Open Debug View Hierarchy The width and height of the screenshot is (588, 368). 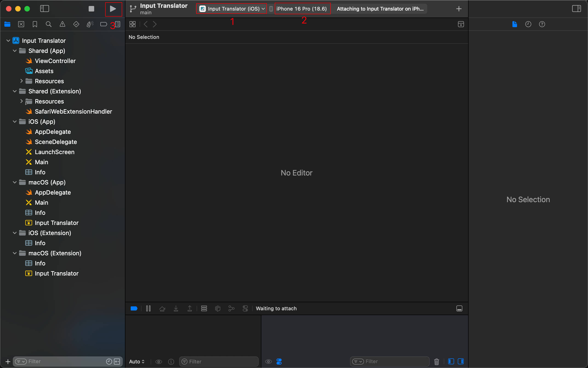tap(218, 308)
